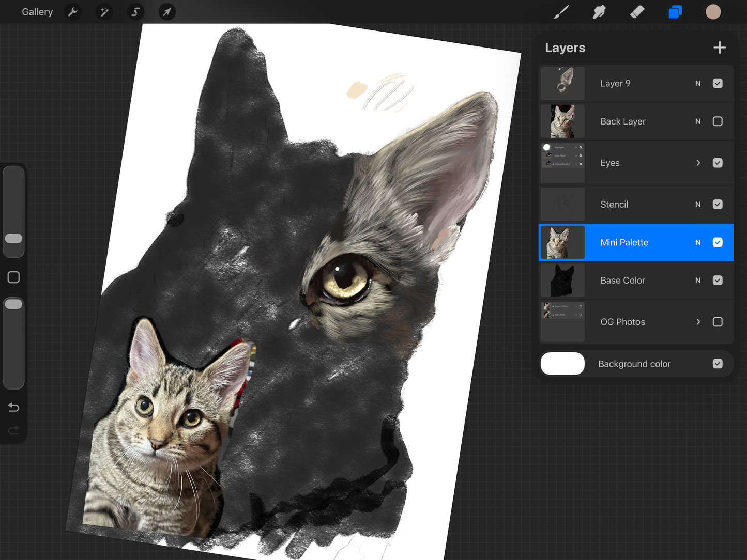Screen dimensions: 747x560
Task: Select the 'Stencil' layer name
Action: tap(614, 205)
